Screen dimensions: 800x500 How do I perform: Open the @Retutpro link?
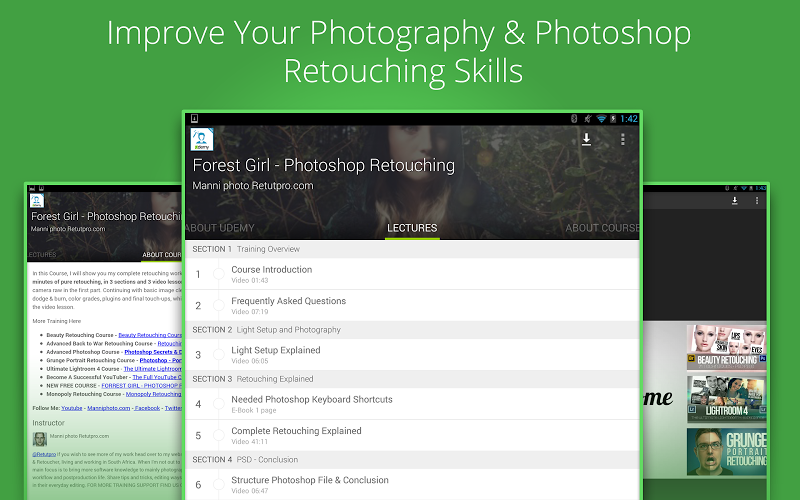tap(44, 454)
